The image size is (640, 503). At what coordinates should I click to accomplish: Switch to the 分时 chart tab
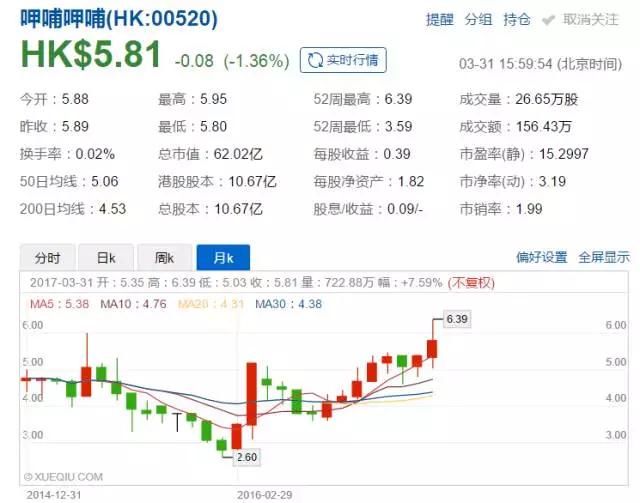(47, 258)
